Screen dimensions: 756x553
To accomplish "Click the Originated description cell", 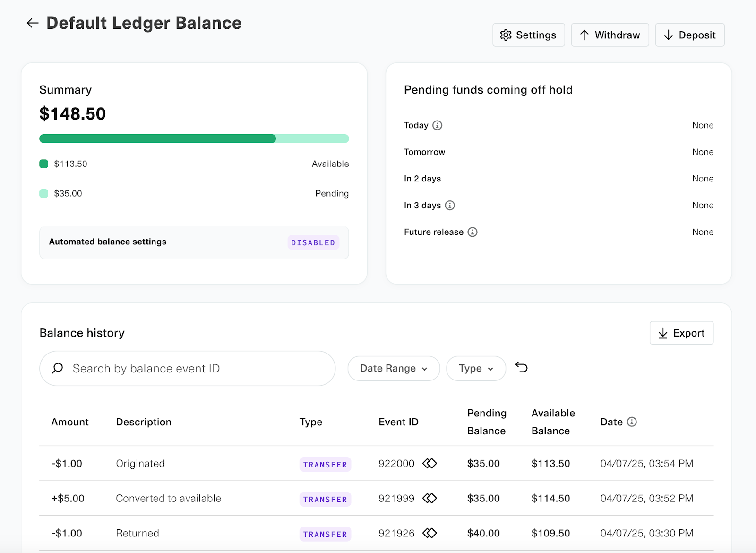I will pos(140,463).
